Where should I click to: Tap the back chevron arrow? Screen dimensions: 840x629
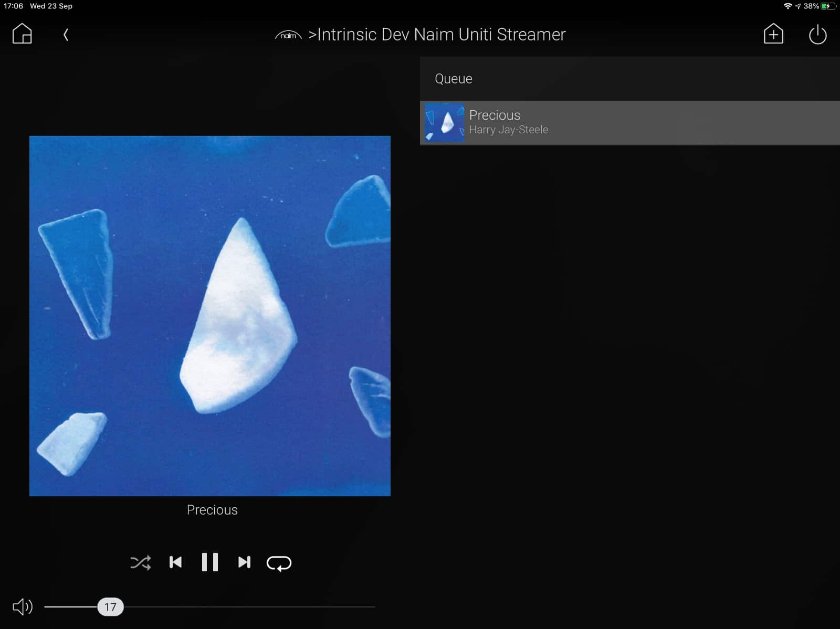coord(66,35)
